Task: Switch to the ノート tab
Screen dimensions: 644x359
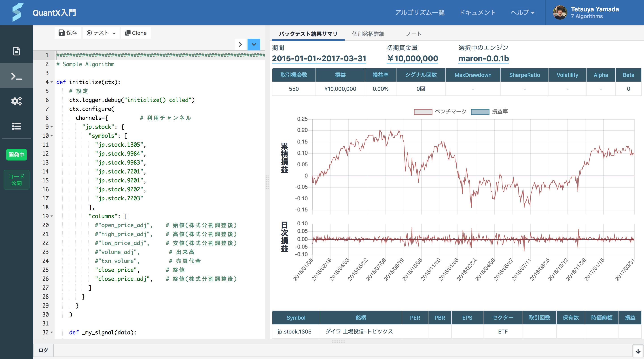Action: pyautogui.click(x=414, y=34)
